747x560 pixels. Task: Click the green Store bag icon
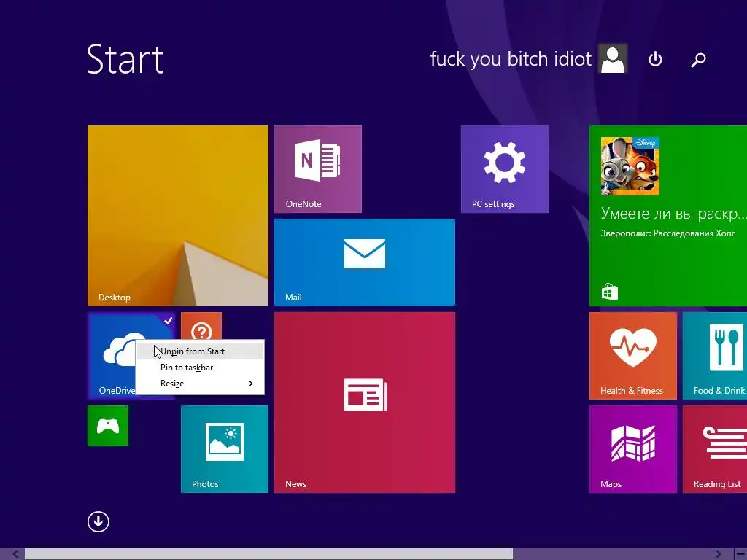[x=609, y=292]
